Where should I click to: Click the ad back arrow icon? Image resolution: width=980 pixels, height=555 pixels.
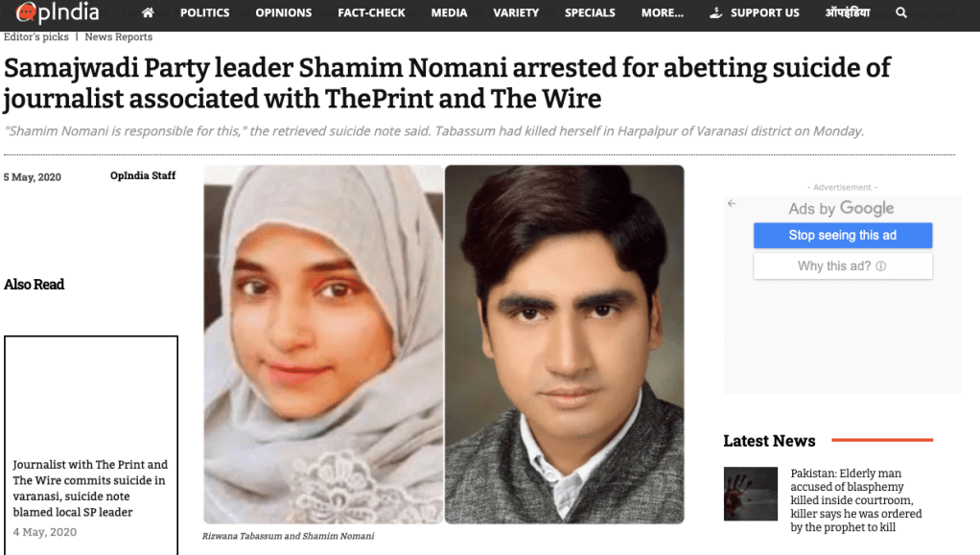(732, 203)
